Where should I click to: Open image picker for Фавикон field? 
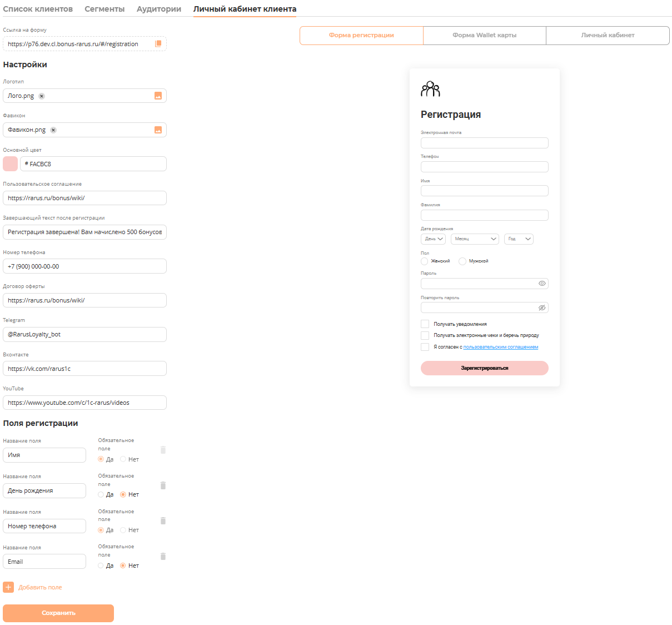pyautogui.click(x=158, y=130)
